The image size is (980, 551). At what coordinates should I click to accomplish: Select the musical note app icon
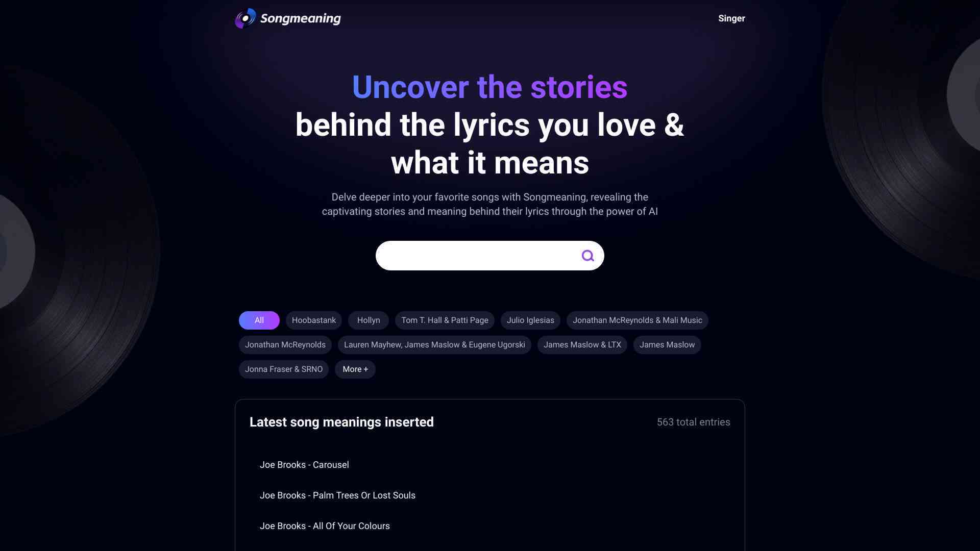[244, 18]
